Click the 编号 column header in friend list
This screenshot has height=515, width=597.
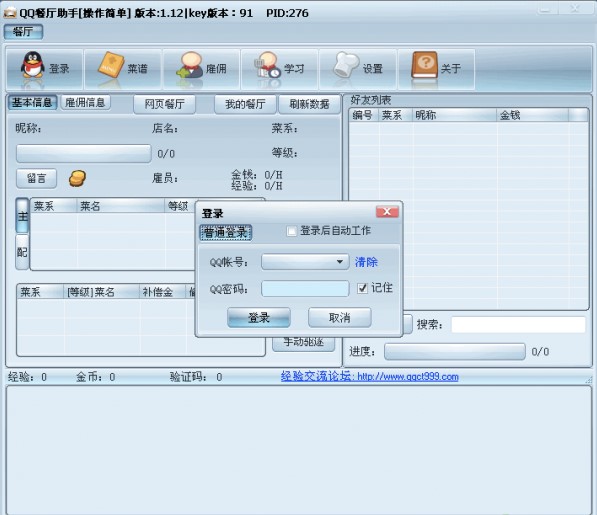tap(363, 115)
